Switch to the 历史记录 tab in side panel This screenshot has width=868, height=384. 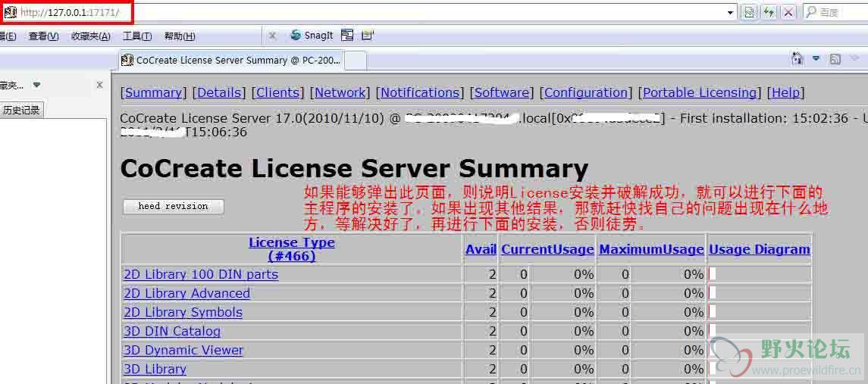pyautogui.click(x=21, y=110)
